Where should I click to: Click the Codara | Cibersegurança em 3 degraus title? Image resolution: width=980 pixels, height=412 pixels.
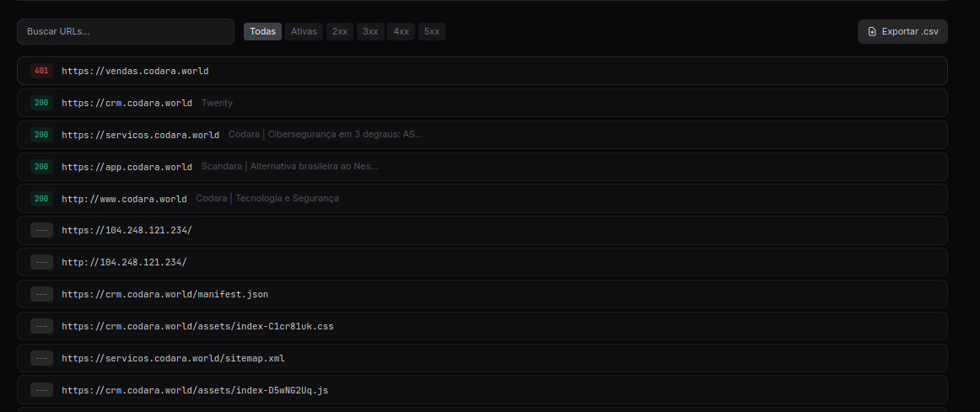326,135
